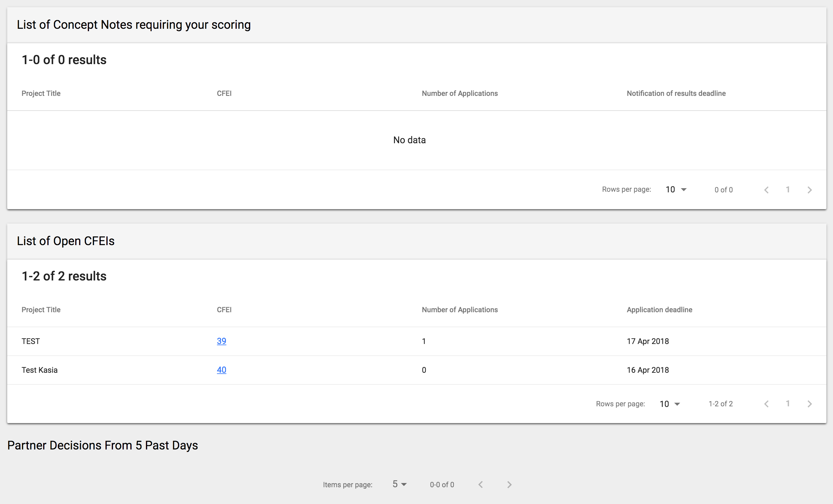Click Project Title header in Concept Notes table
Image resolution: width=833 pixels, height=504 pixels.
pyautogui.click(x=41, y=93)
